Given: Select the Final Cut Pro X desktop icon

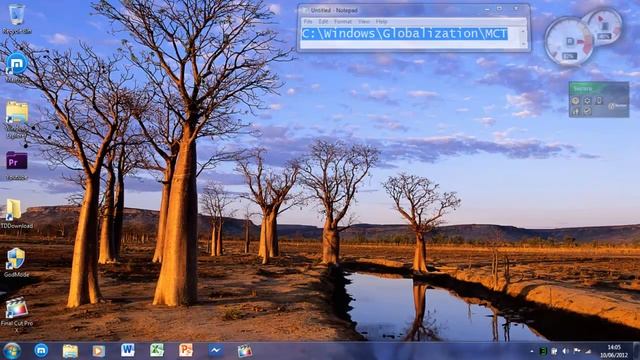Looking at the screenshot, I should pos(16,314).
